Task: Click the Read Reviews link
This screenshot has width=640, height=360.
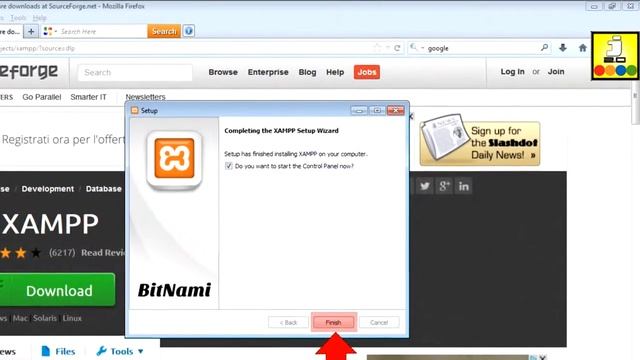Action: click(103, 253)
